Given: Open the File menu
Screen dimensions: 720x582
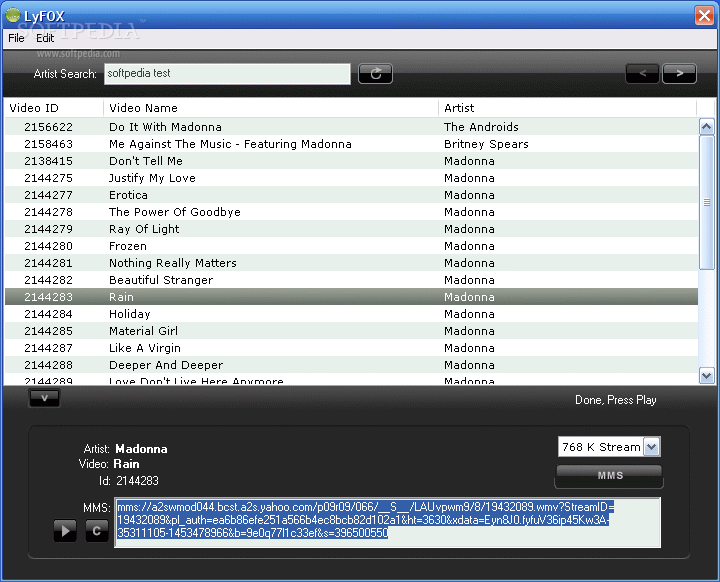Looking at the screenshot, I should [x=16, y=38].
